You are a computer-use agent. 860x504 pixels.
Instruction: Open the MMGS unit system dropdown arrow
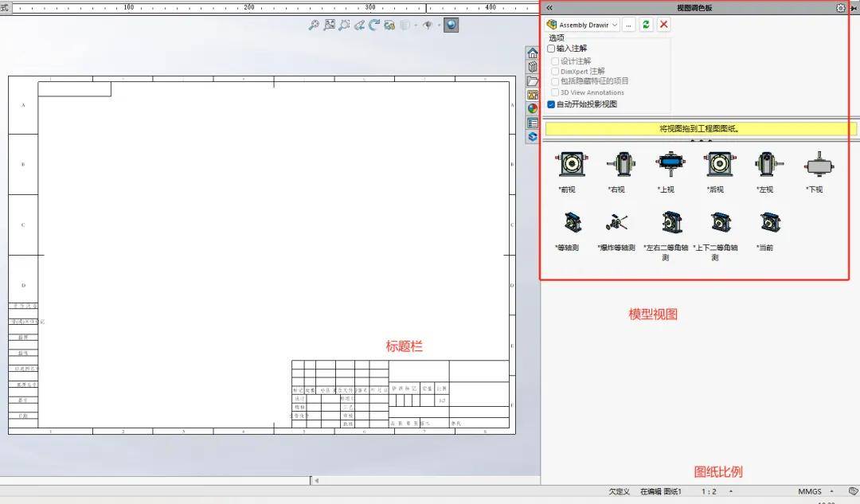pos(831,491)
